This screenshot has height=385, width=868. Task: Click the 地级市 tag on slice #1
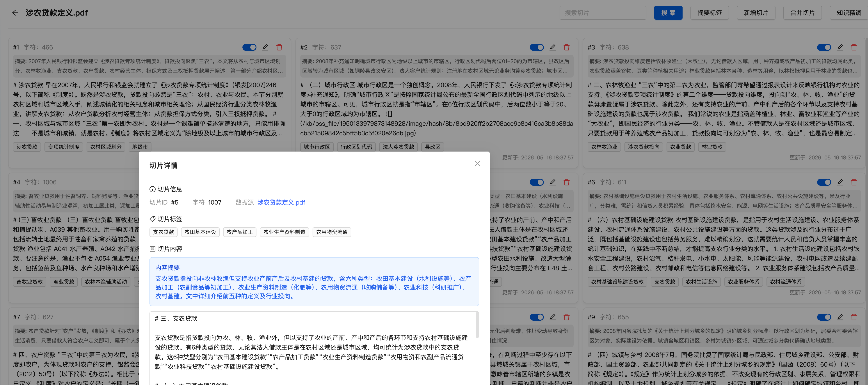pyautogui.click(x=140, y=147)
